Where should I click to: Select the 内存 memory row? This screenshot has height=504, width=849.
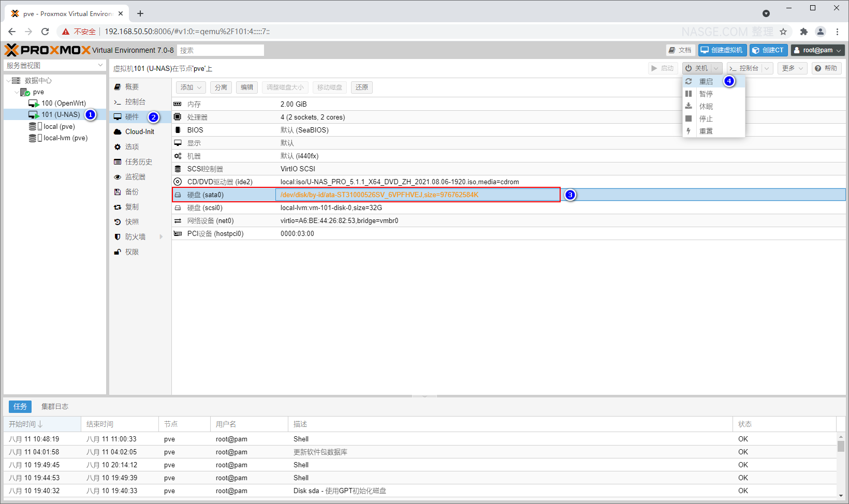tap(509, 104)
